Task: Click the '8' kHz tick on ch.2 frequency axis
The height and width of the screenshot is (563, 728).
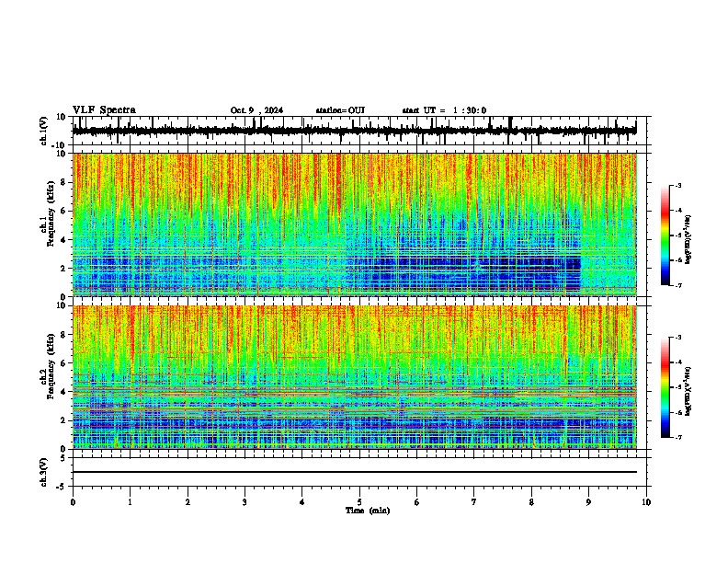Action: (x=64, y=335)
